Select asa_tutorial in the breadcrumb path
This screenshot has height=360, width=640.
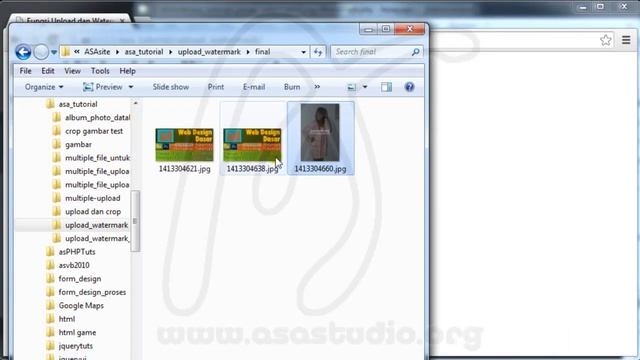tap(144, 52)
